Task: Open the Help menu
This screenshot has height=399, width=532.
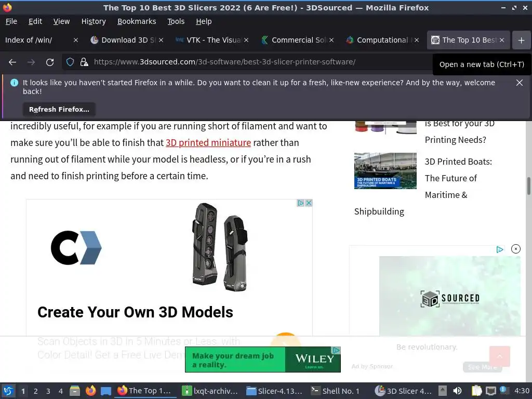Action: (x=204, y=21)
